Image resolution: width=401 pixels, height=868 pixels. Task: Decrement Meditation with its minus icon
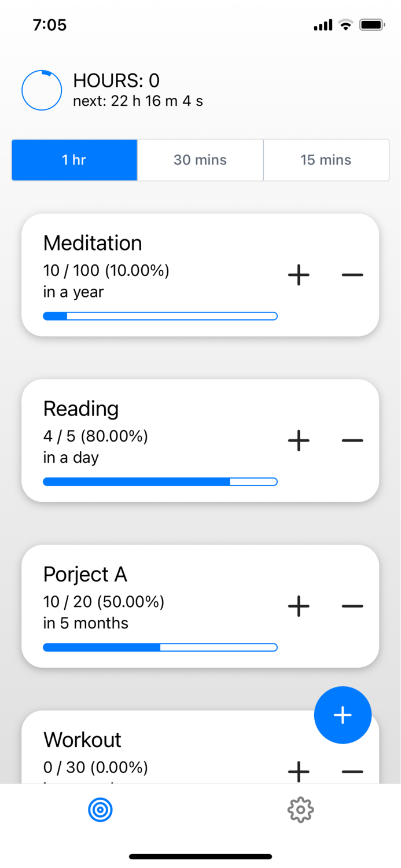[x=352, y=275]
